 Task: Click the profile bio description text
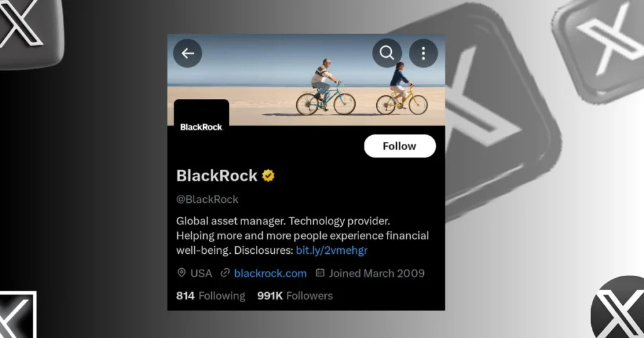pos(303,236)
